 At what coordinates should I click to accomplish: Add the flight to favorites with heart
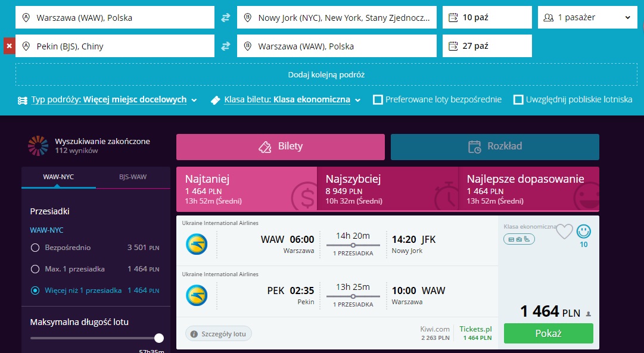(564, 232)
